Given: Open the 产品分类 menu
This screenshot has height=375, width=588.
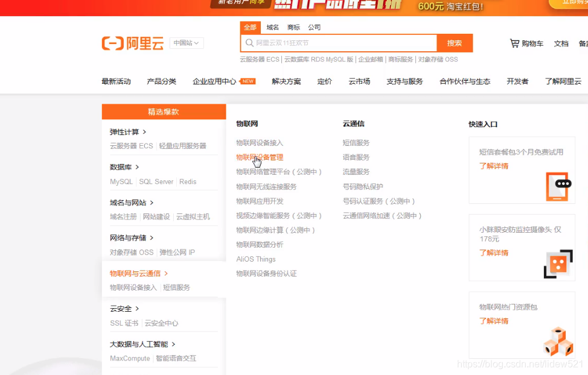Looking at the screenshot, I should (x=162, y=81).
